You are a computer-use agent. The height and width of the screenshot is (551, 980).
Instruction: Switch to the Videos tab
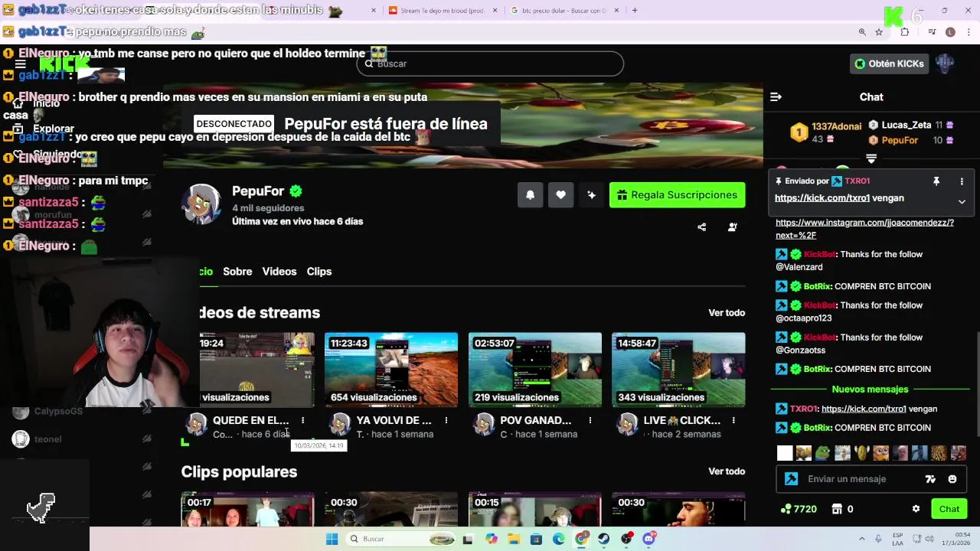coord(279,272)
